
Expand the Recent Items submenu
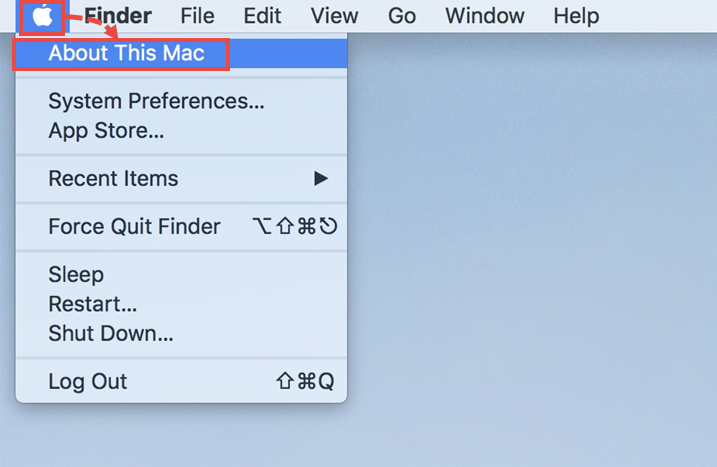point(182,178)
